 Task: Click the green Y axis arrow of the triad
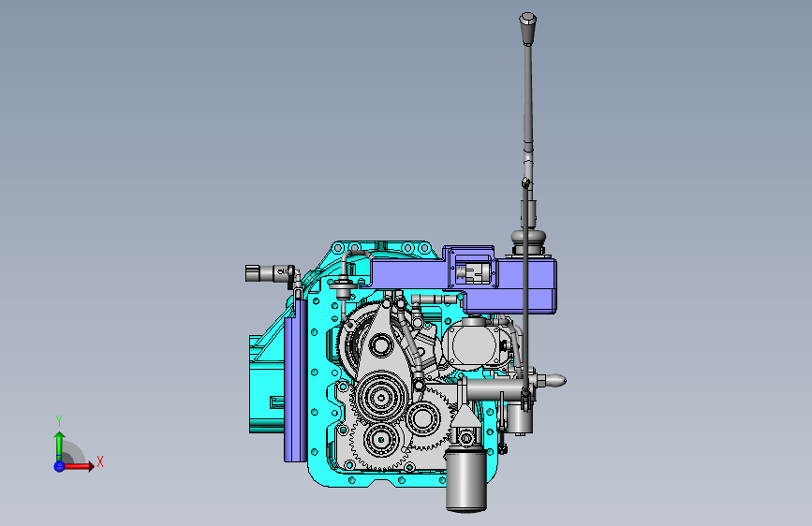point(60,445)
